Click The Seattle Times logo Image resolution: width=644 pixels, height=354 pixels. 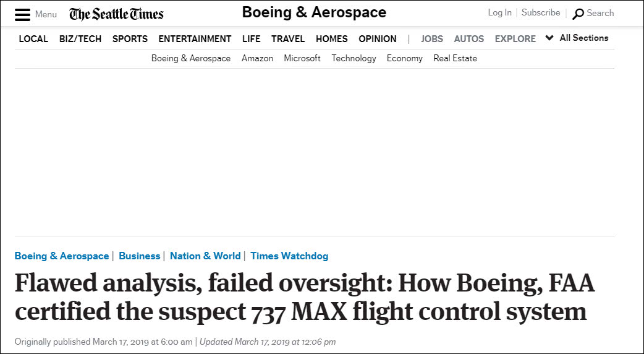pyautogui.click(x=116, y=14)
